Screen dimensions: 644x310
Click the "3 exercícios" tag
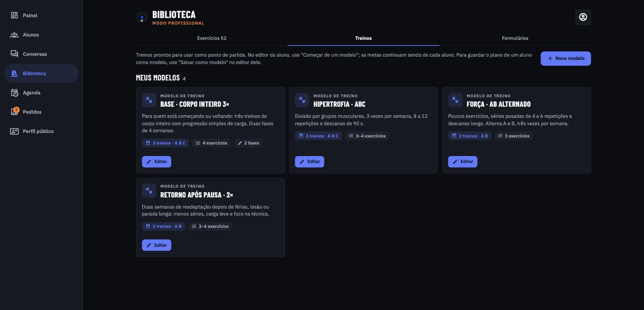pyautogui.click(x=513, y=136)
